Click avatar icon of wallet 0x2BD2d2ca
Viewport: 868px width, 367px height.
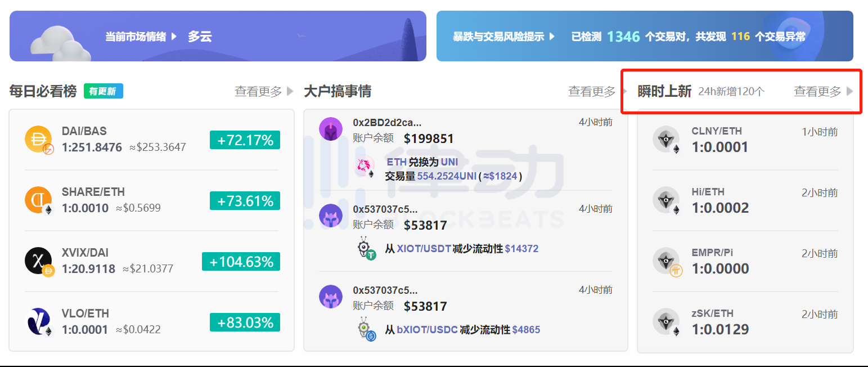pos(331,129)
